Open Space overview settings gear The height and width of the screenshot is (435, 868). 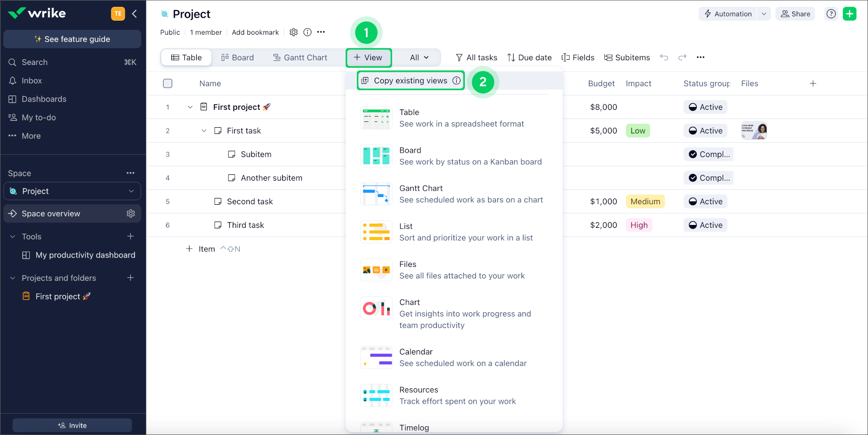point(131,213)
